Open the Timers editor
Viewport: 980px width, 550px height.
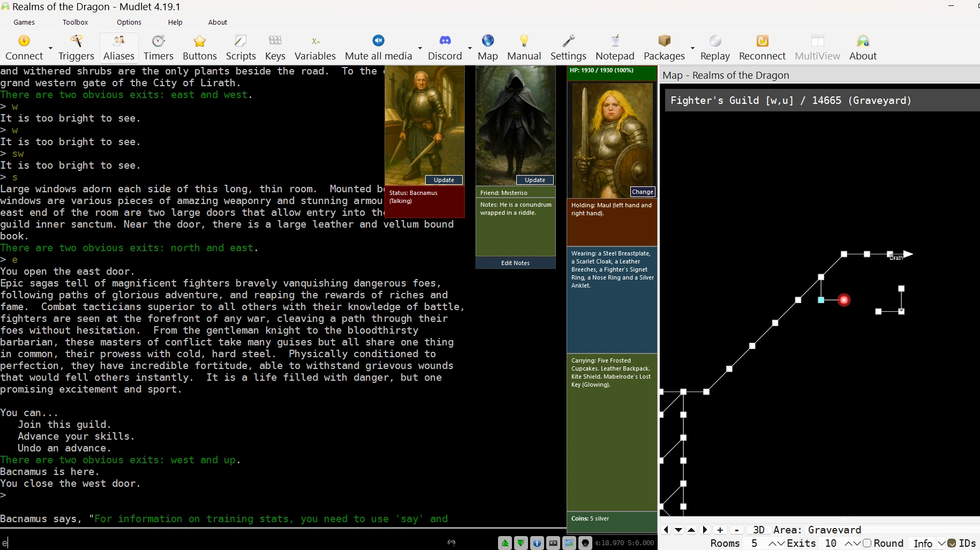point(159,47)
